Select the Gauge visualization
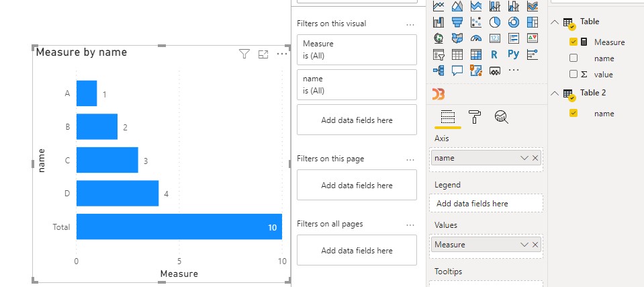Image resolution: width=644 pixels, height=287 pixels. (476, 38)
